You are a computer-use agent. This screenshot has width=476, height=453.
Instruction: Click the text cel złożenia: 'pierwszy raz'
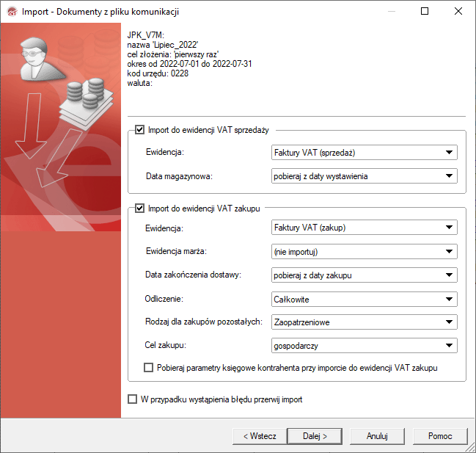click(x=173, y=54)
